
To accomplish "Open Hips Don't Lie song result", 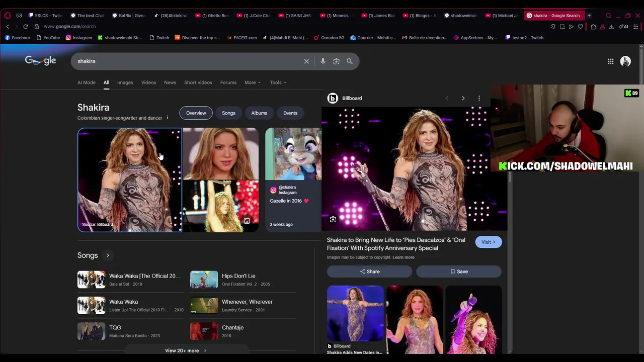I will (x=243, y=280).
